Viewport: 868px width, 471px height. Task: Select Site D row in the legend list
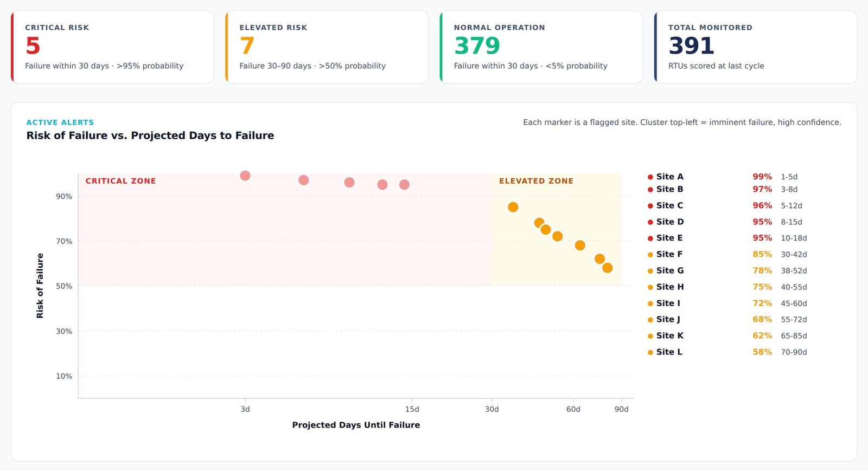tap(727, 222)
